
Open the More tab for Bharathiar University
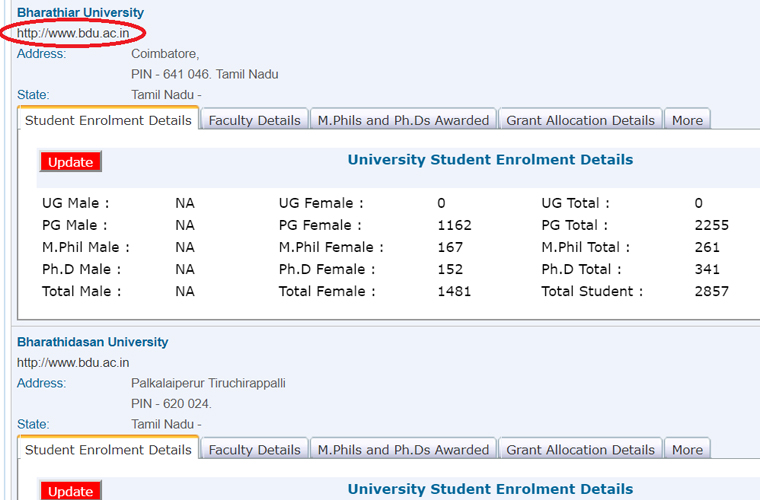click(x=687, y=120)
